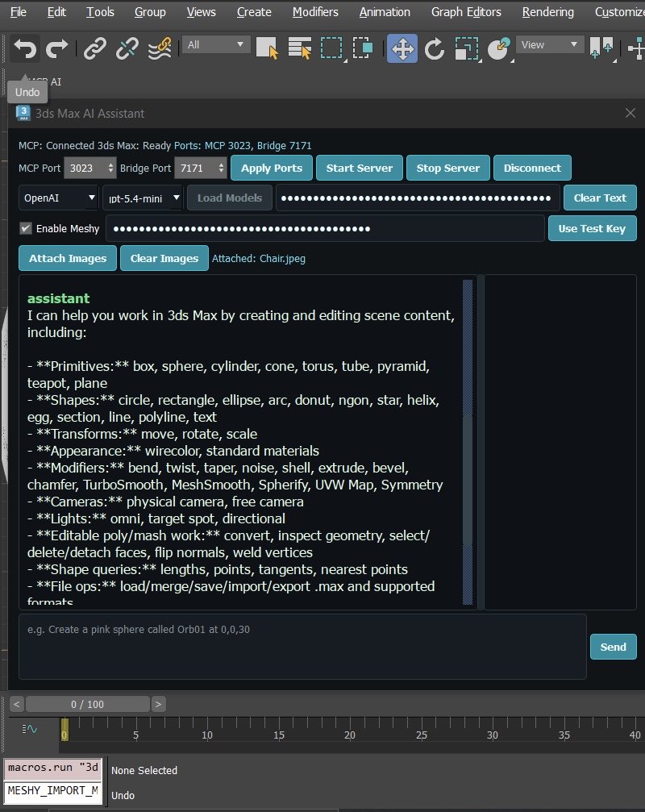Image resolution: width=645 pixels, height=812 pixels.
Task: Click the MCP Port spinner arrows
Action: pyautogui.click(x=110, y=168)
